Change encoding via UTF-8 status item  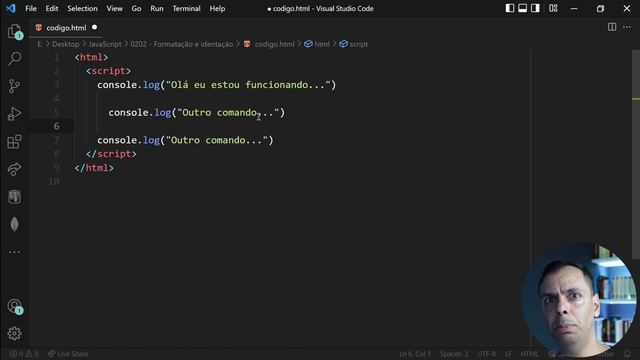pos(487,353)
